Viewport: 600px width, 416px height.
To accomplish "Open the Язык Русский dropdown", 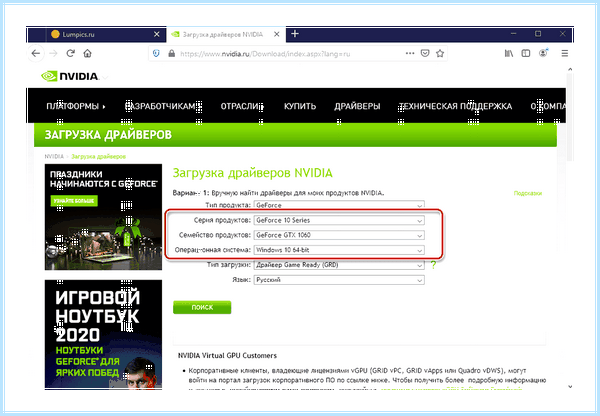I will coord(339,280).
